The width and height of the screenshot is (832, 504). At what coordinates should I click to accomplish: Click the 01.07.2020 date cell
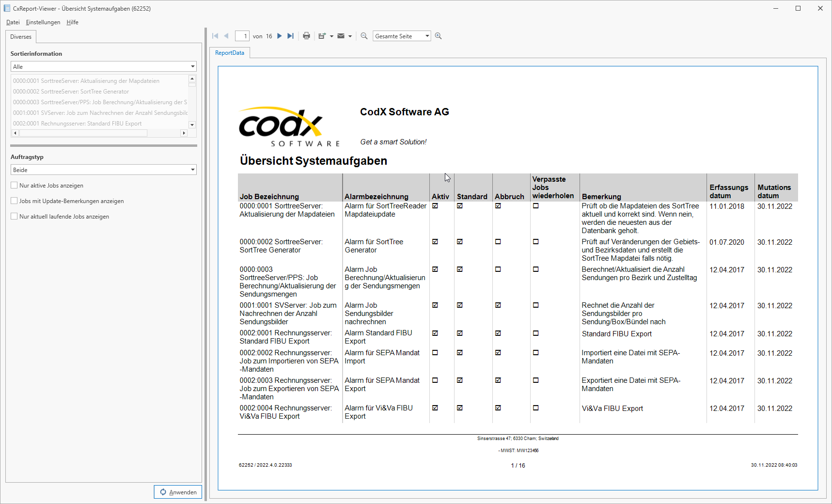pyautogui.click(x=727, y=242)
